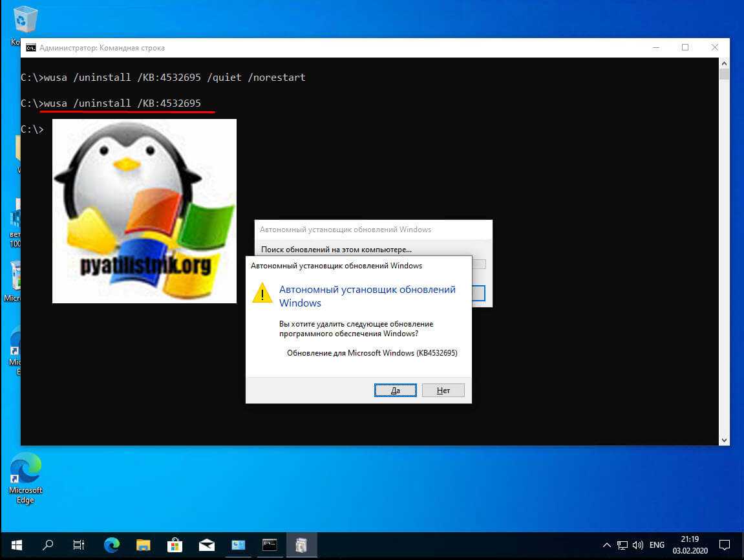Image resolution: width=744 pixels, height=560 pixels.
Task: Select the Windows Update installer taskbar icon
Action: coord(301,544)
